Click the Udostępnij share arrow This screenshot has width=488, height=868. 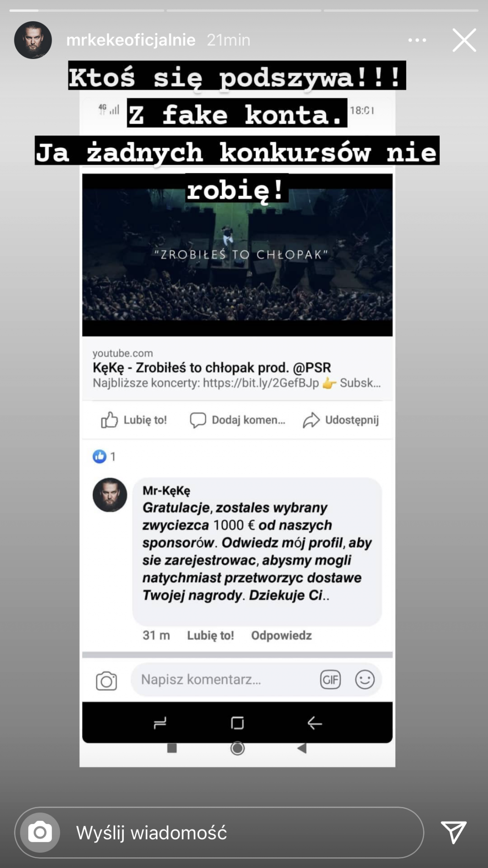coord(341,420)
